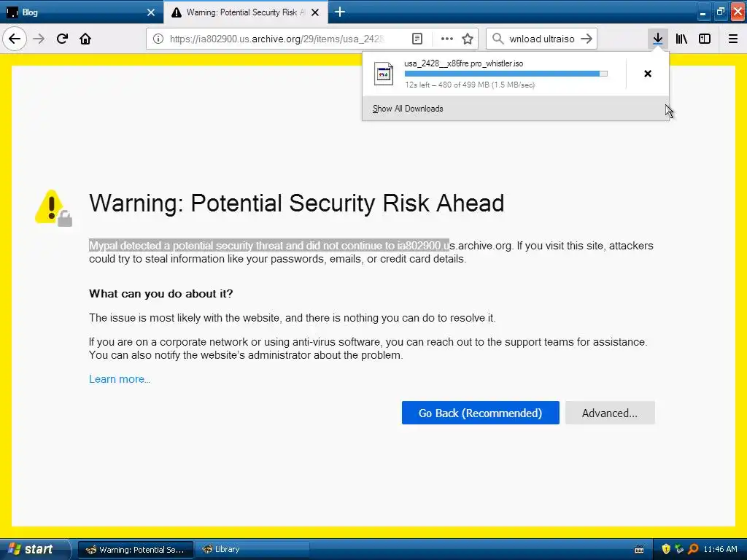Go back using the browser back arrow

point(15,39)
